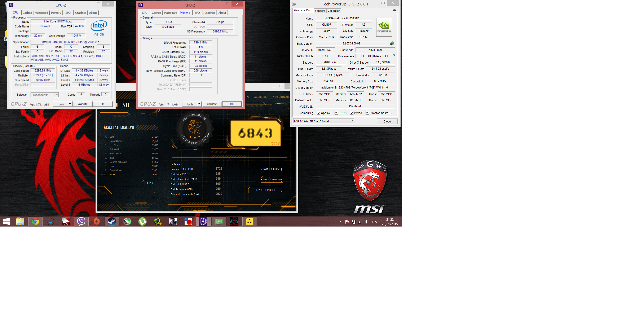Open Graphics tab in right CPU-Z window
644x310 pixels.
tap(210, 13)
